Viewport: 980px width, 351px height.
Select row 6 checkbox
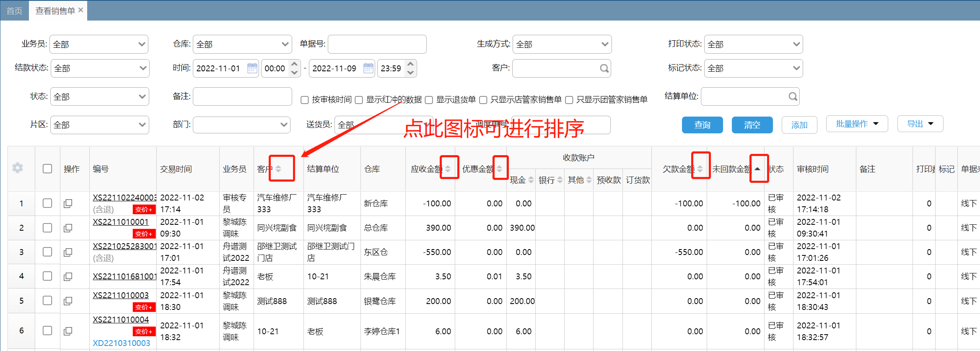(47, 330)
